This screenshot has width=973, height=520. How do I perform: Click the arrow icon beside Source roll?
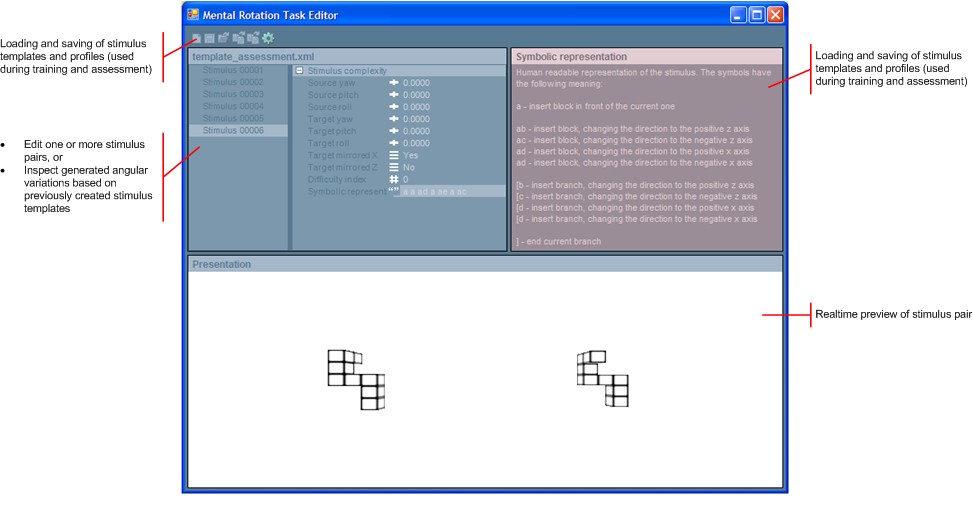pyautogui.click(x=394, y=107)
